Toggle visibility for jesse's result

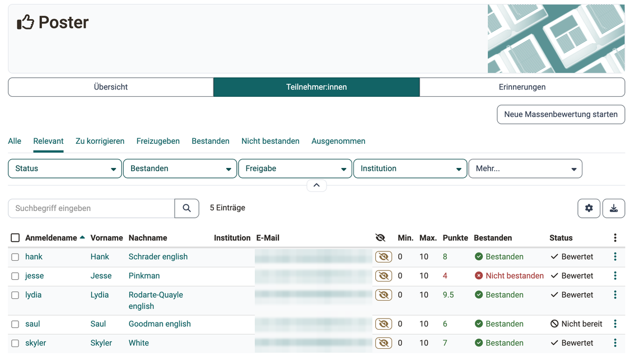pos(384,275)
